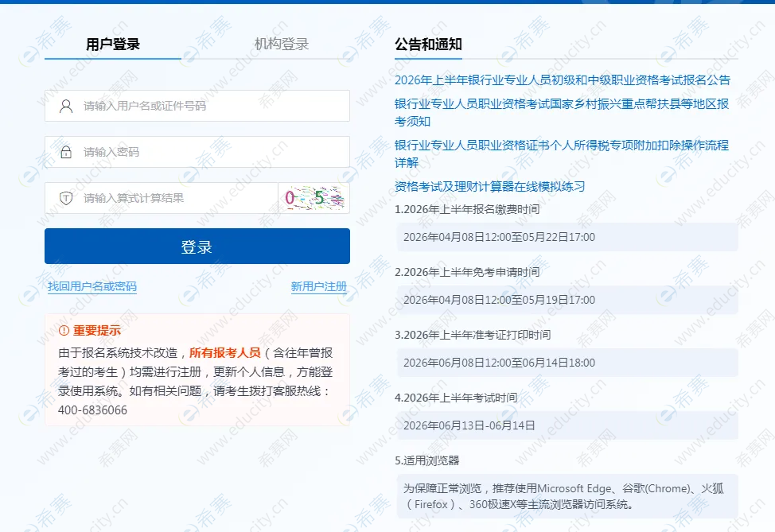Click the 4.2026年上半年考试时间 label

pos(456,398)
